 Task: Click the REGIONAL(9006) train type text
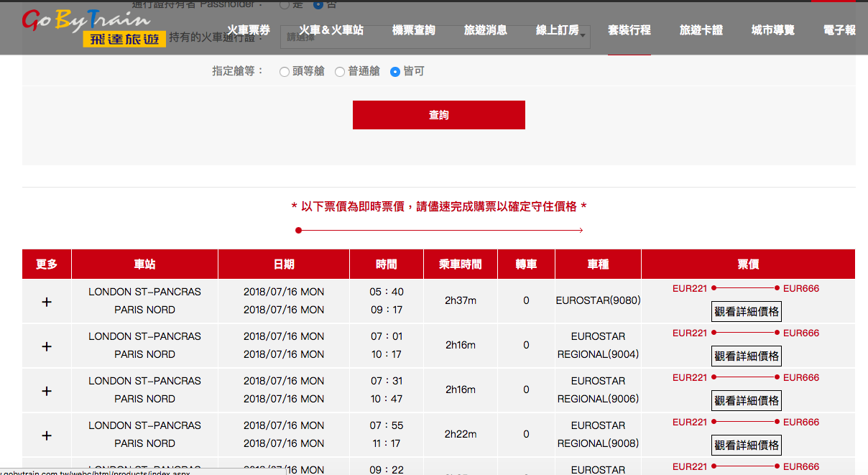[x=598, y=399]
